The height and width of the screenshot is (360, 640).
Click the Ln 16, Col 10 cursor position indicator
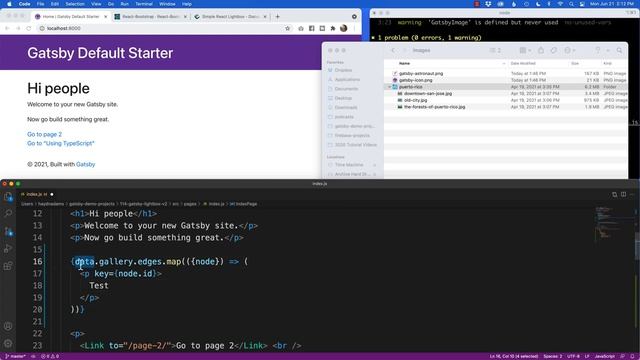pyautogui.click(x=514, y=356)
